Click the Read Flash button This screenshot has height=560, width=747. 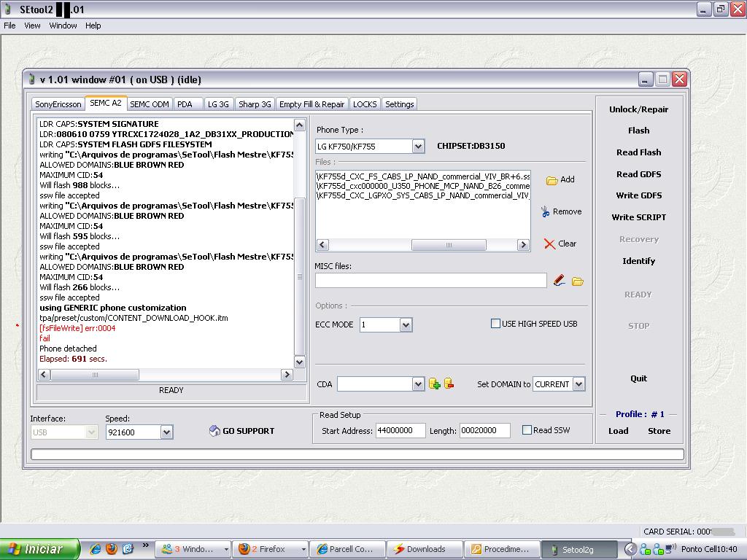[638, 152]
